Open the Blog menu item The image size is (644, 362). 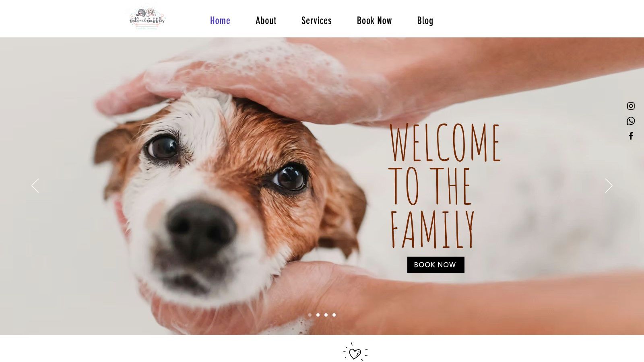coord(425,21)
